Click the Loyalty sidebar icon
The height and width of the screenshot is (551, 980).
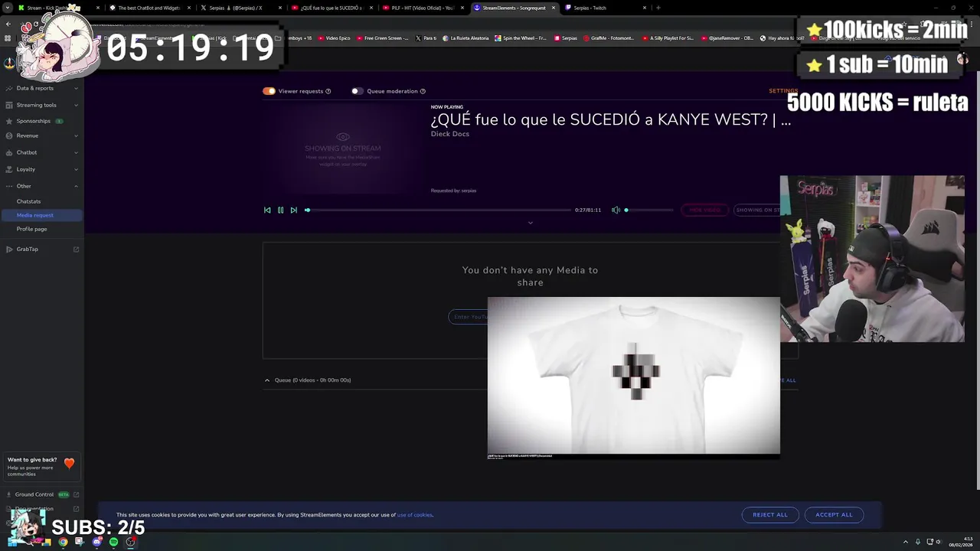coord(10,169)
